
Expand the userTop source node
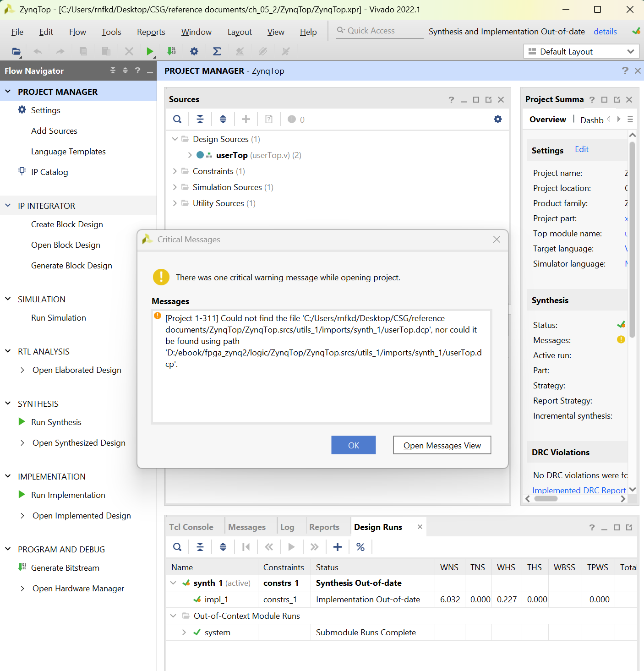190,155
